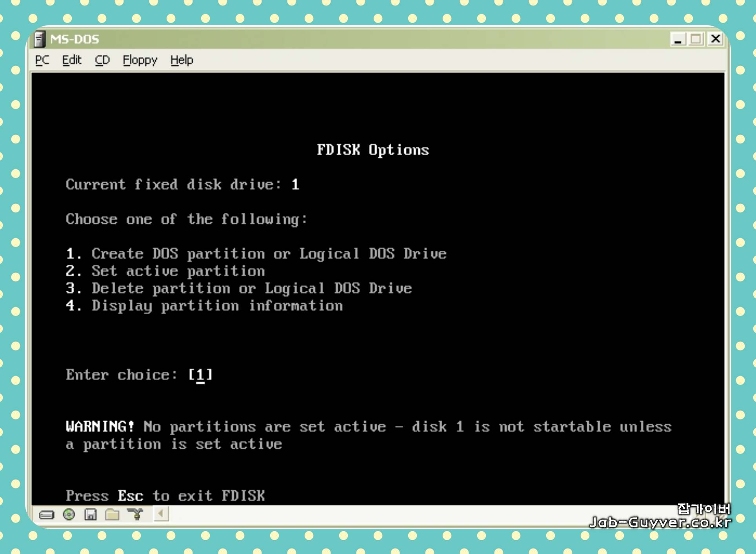Close the MS-DOS virtual machine window
Screen dimensions: 756x554
point(715,39)
